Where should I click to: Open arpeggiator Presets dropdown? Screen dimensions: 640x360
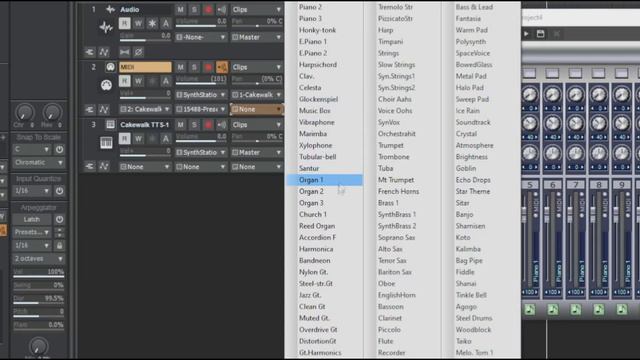click(32, 232)
